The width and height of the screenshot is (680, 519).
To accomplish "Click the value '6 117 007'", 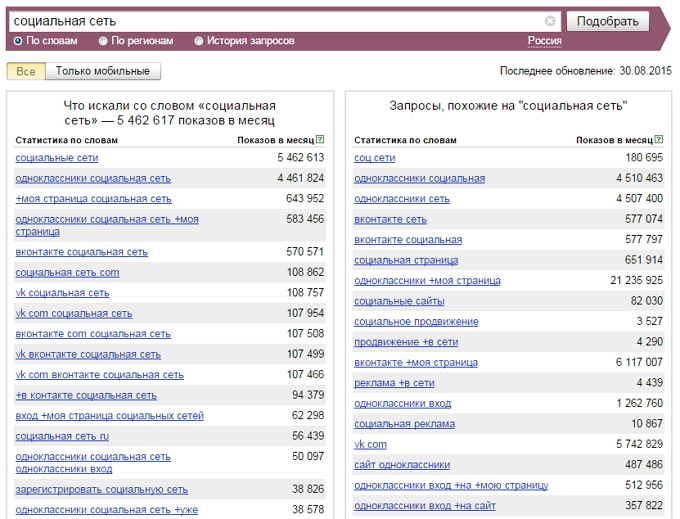I will coord(639,362).
